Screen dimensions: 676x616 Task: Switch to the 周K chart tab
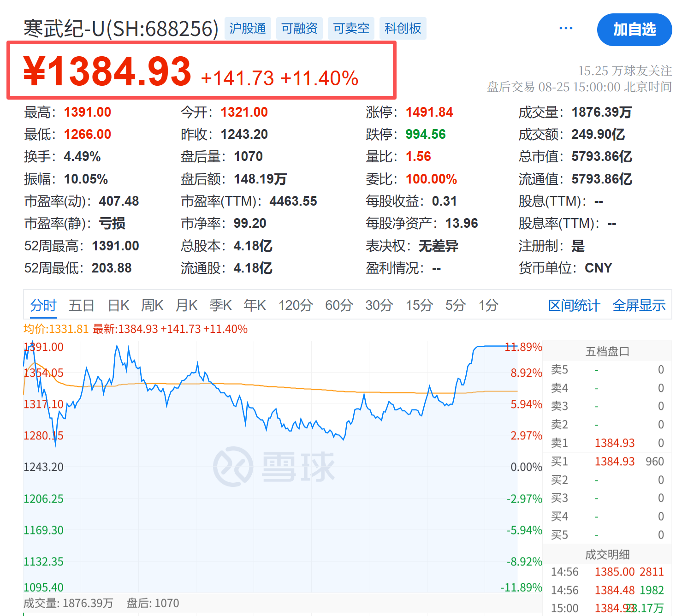tap(153, 305)
